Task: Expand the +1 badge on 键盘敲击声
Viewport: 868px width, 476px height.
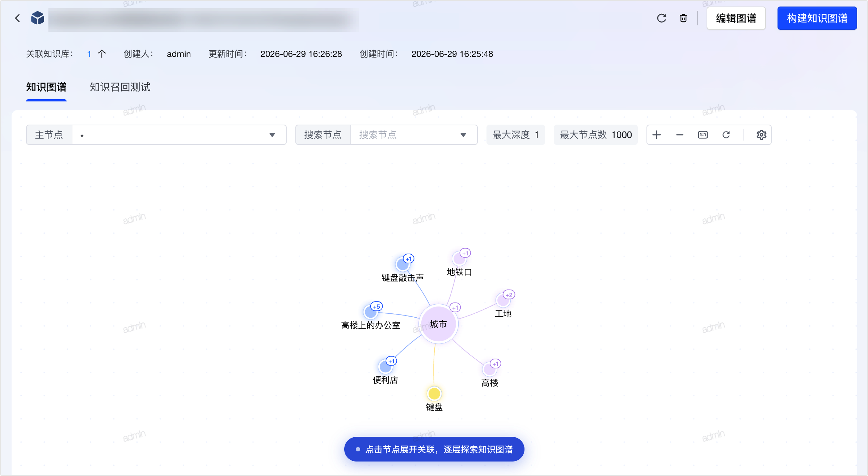Action: pyautogui.click(x=409, y=259)
